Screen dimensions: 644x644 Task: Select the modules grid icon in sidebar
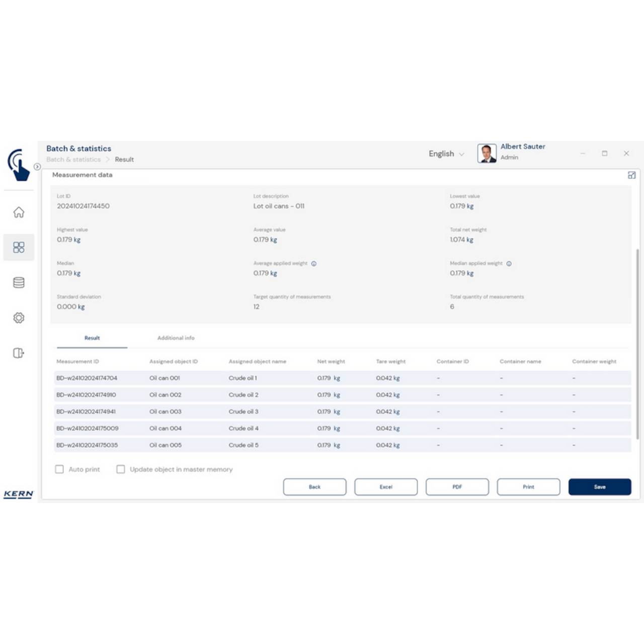click(x=19, y=247)
